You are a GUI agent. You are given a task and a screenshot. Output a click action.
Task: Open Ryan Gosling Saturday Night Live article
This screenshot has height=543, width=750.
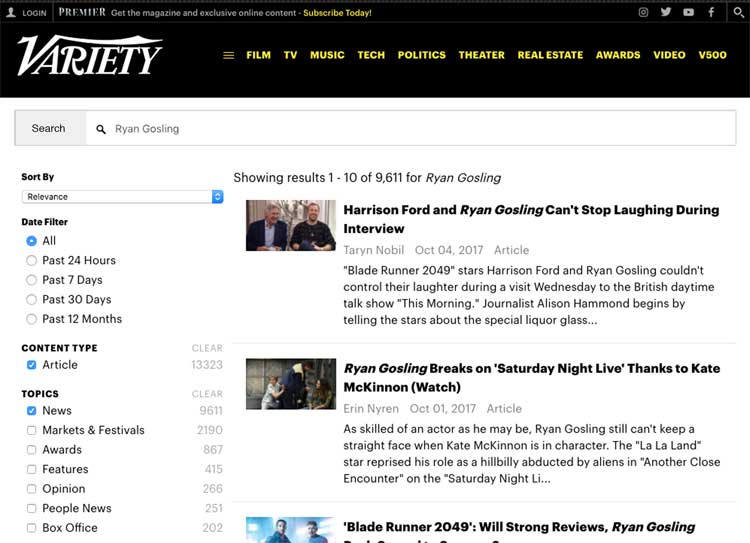[531, 377]
